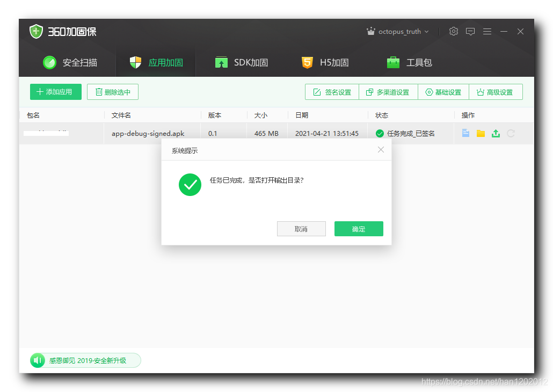Open 基础设置 settings
Viewport: 553px width, 392px height.
tap(443, 92)
